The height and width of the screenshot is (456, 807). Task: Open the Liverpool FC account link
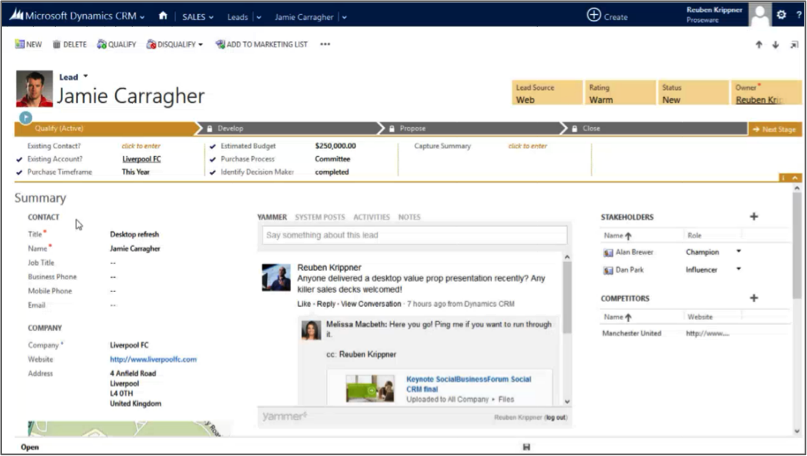142,159
